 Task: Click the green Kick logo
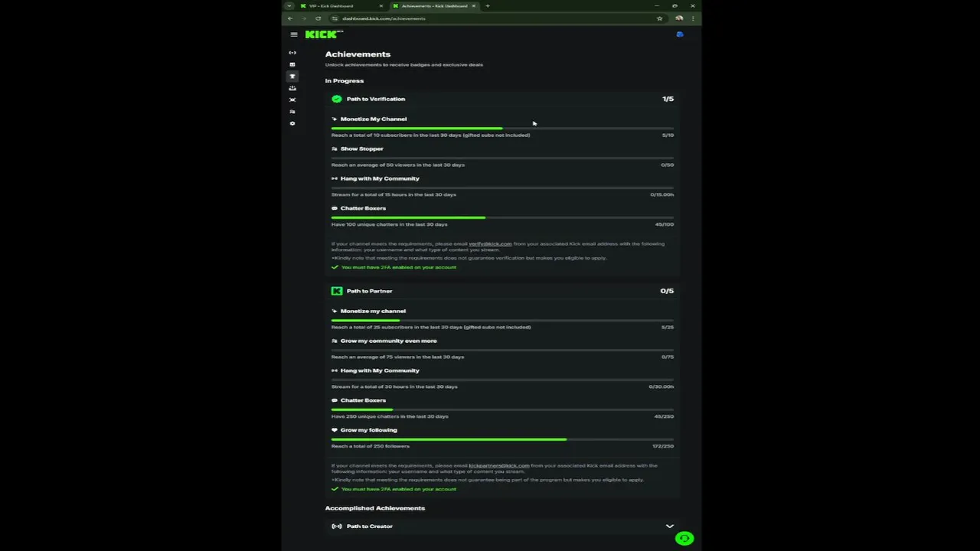323,34
